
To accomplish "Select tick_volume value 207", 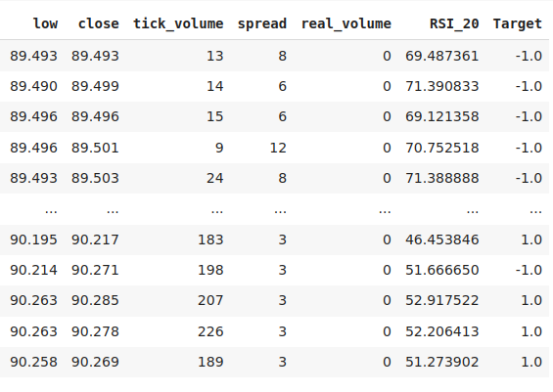I will point(210,300).
